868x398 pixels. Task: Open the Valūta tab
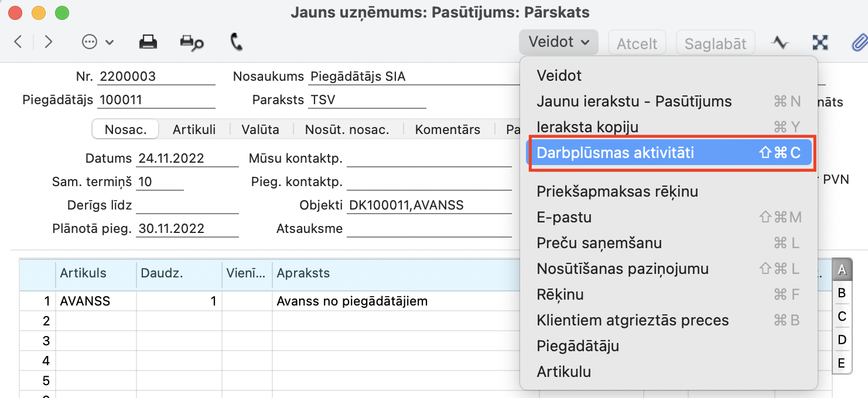260,129
